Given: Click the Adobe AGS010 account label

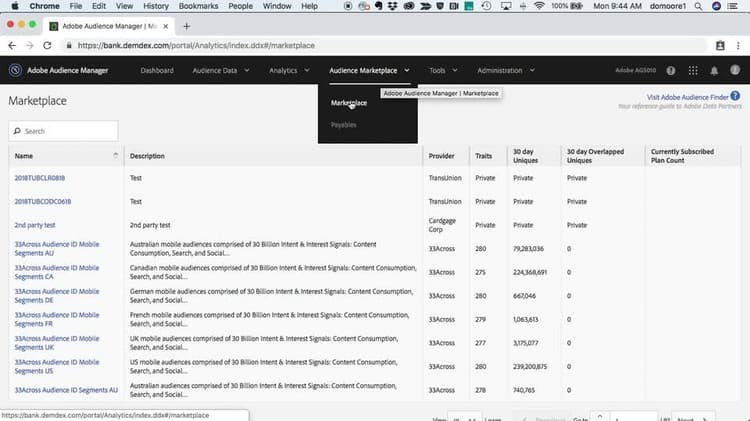Looking at the screenshot, I should pyautogui.click(x=635, y=70).
